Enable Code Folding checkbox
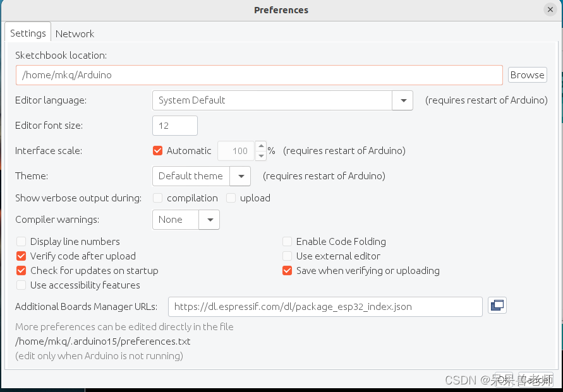Image resolution: width=563 pixels, height=392 pixels. (288, 242)
